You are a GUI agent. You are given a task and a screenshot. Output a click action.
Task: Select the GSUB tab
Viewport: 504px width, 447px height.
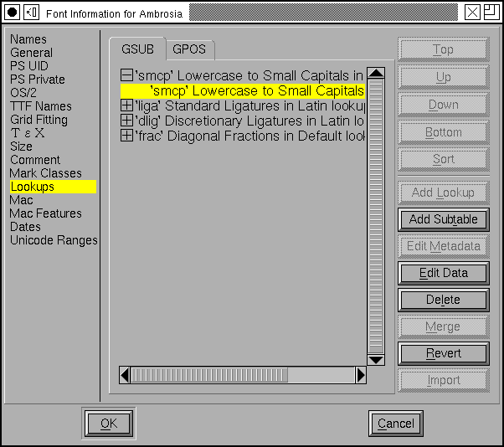pyautogui.click(x=137, y=49)
